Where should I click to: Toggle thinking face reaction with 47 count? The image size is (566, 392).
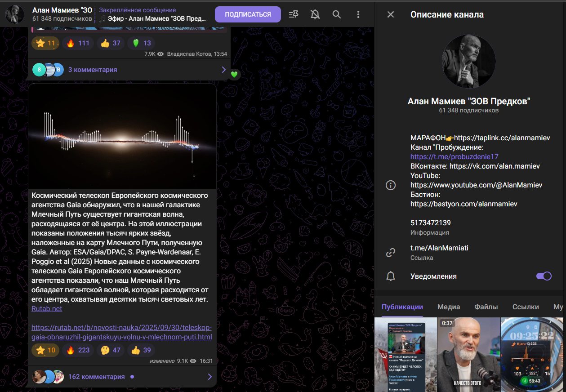click(x=111, y=350)
